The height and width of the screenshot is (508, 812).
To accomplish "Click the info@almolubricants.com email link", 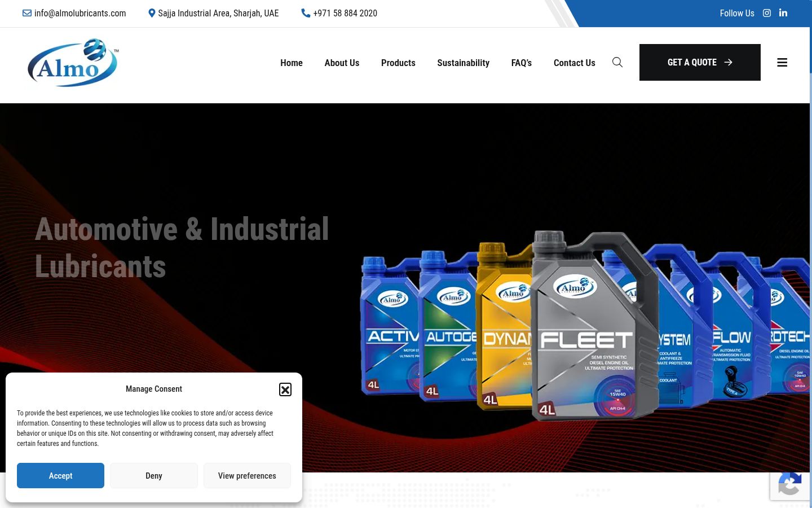I will coord(80,13).
